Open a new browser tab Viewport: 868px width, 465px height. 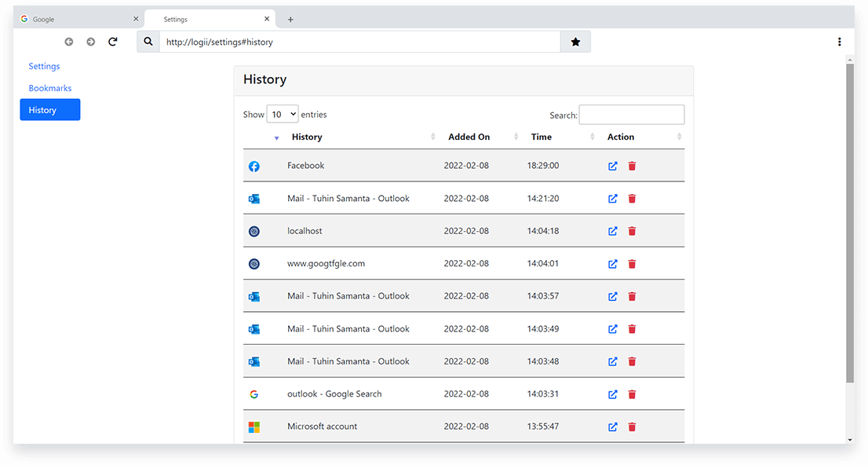(x=290, y=18)
